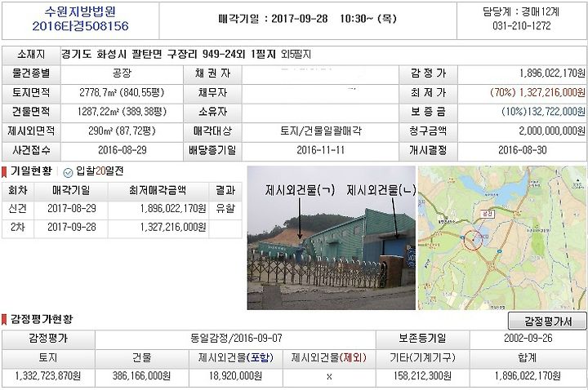Click the property type value 공장
Image resolution: width=588 pixels, height=390 pixels.
[x=122, y=73]
